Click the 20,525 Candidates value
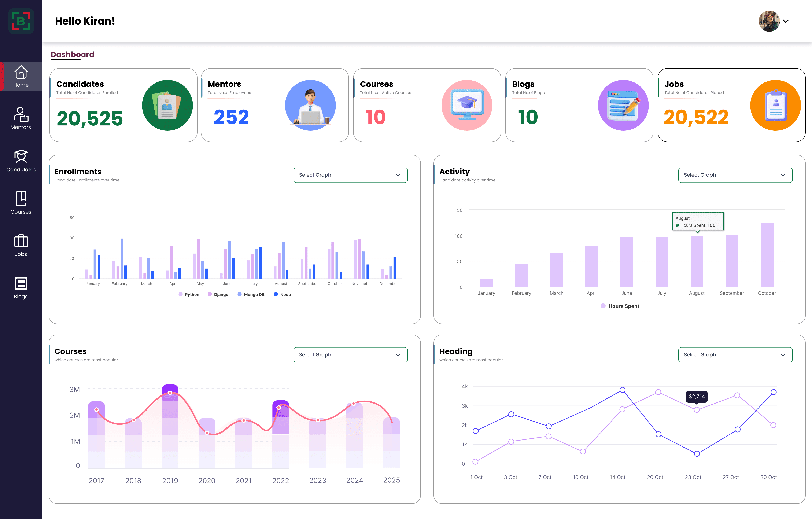This screenshot has height=519, width=812. (90, 118)
